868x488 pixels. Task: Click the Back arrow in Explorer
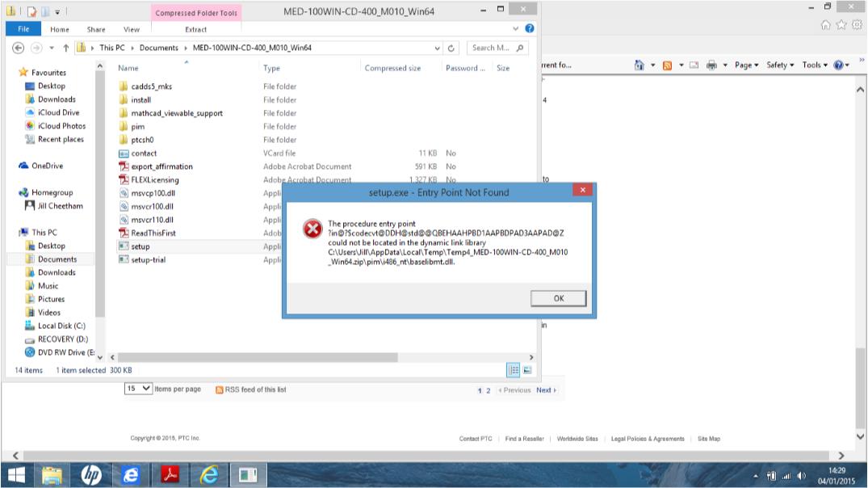coord(19,48)
